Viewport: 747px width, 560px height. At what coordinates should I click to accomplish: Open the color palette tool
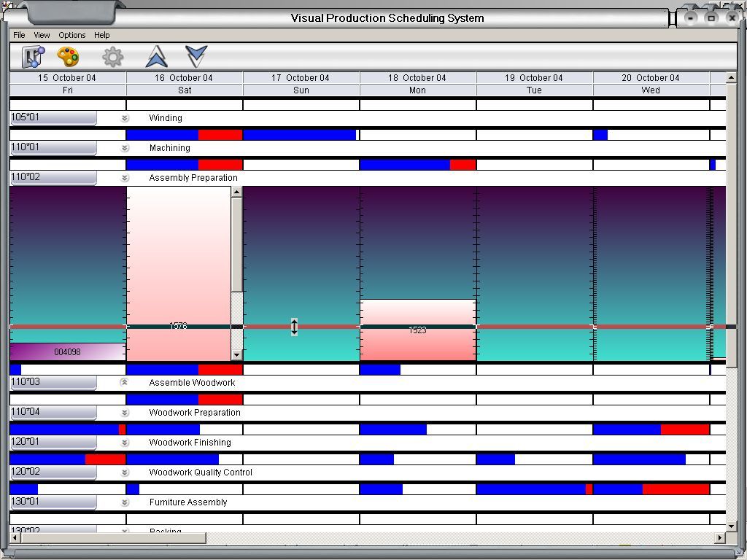pos(68,57)
